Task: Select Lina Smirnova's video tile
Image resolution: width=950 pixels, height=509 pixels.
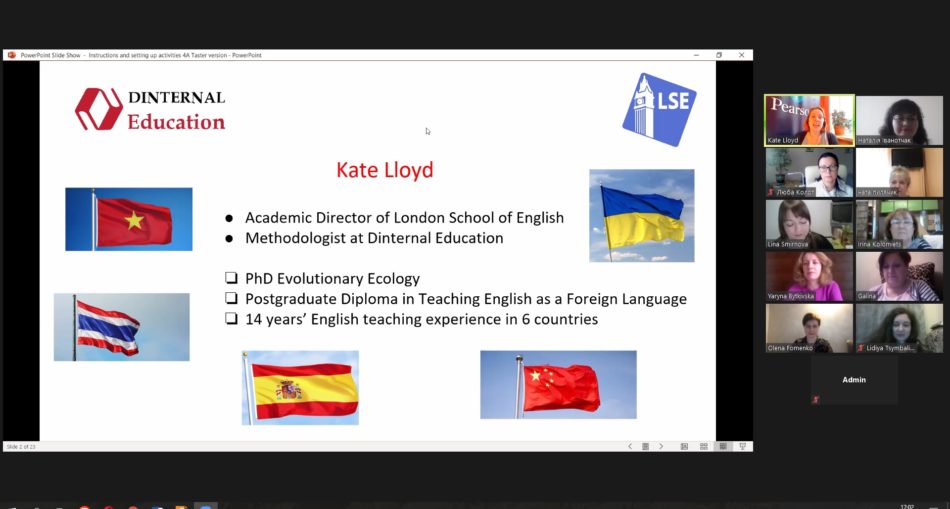Action: tap(809, 224)
